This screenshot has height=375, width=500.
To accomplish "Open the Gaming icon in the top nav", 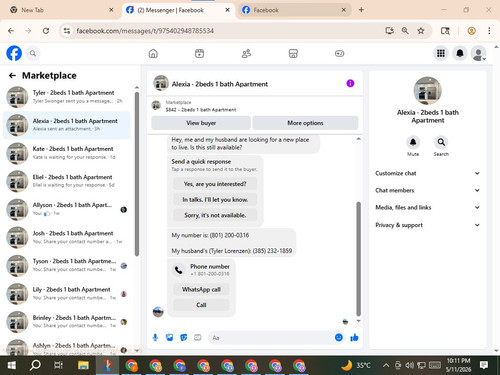I will tap(339, 53).
